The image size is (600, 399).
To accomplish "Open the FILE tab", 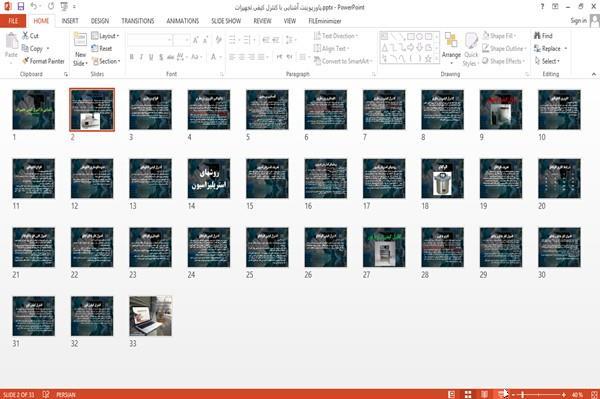I will (13, 21).
